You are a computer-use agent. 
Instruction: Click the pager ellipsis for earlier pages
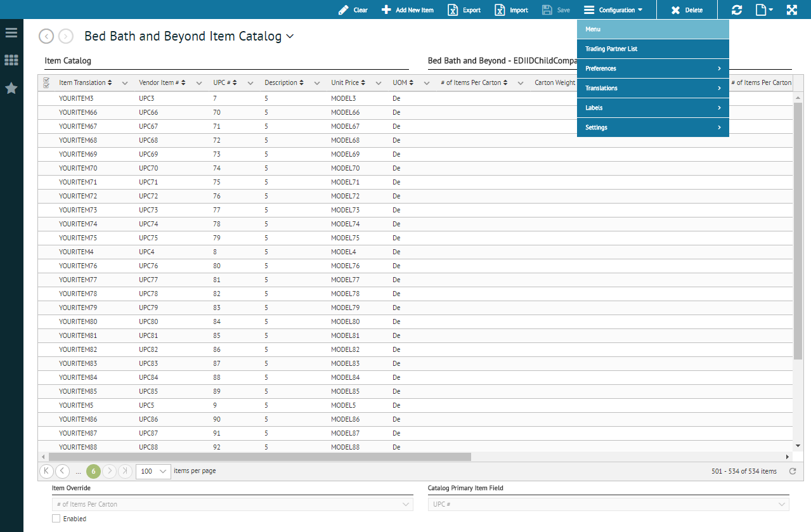click(x=78, y=472)
